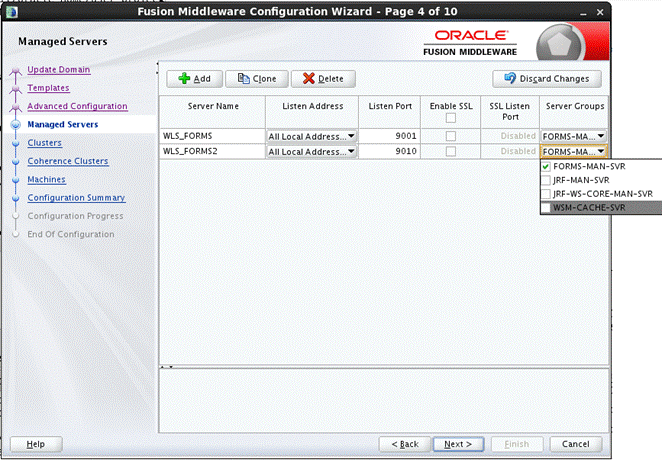Viewport: 662px width, 463px height.
Task: Click the Templates step marker icon
Action: (x=16, y=89)
